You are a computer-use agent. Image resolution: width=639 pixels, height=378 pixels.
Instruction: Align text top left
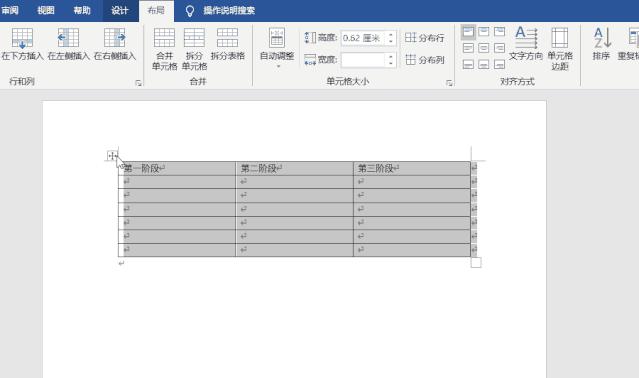(468, 32)
